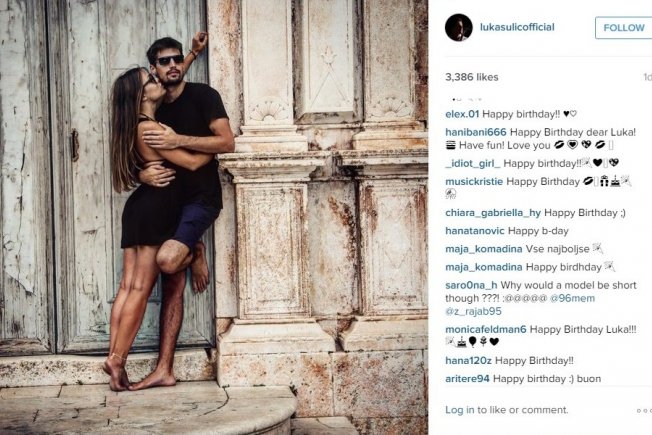
Task: Click the @96mem mention
Action: tap(572, 298)
